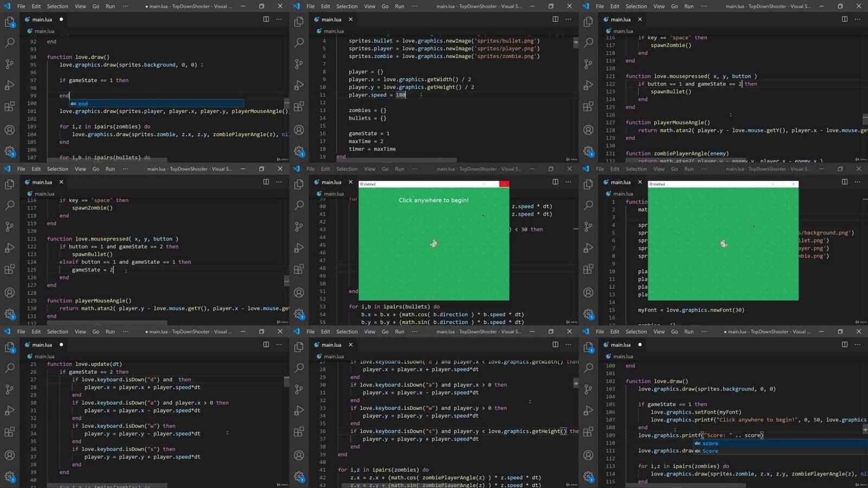The width and height of the screenshot is (868, 488).
Task: Open Run menu in the bottom-left VS Code window
Action: [110, 332]
